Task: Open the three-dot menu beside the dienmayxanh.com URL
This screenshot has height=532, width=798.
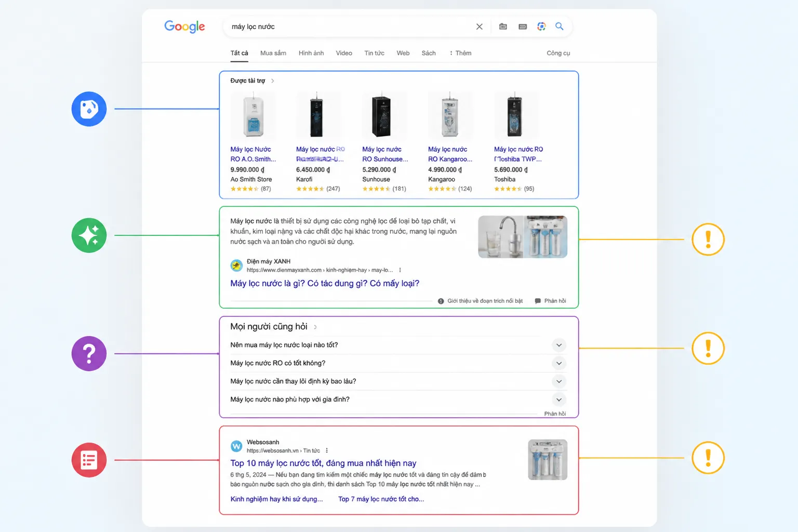Action: point(400,270)
